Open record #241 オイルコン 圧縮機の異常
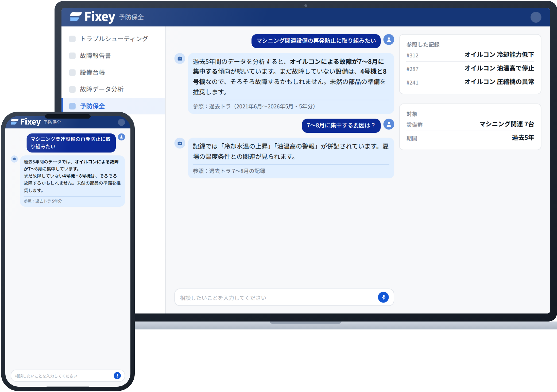Viewport: 557px width, 392px height. click(x=470, y=82)
